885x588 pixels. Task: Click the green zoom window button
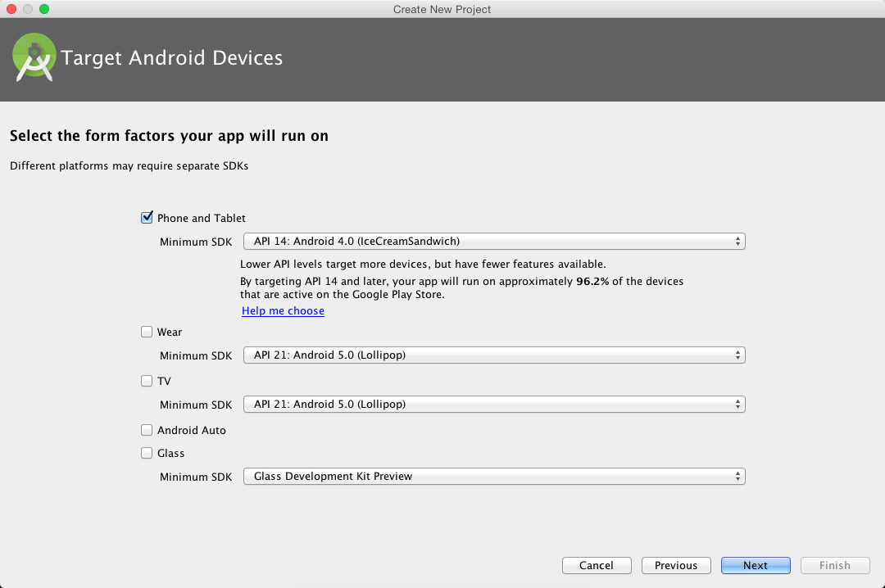click(x=44, y=9)
